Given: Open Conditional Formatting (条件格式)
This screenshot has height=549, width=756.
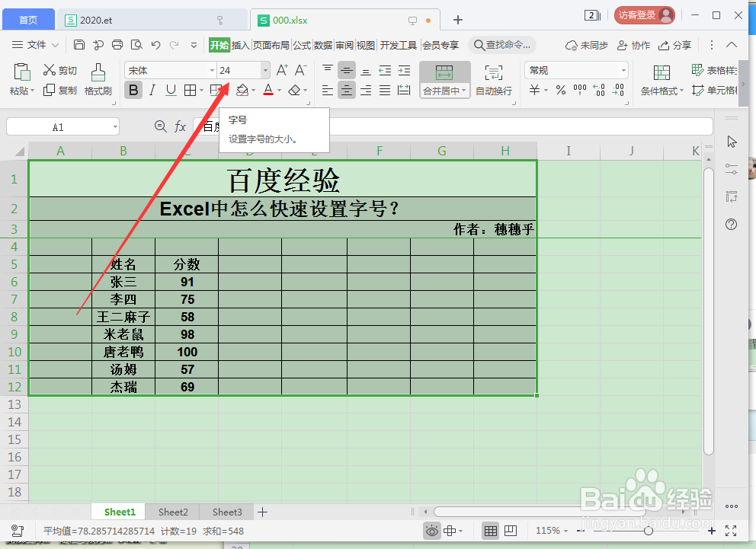Looking at the screenshot, I should tap(662, 80).
